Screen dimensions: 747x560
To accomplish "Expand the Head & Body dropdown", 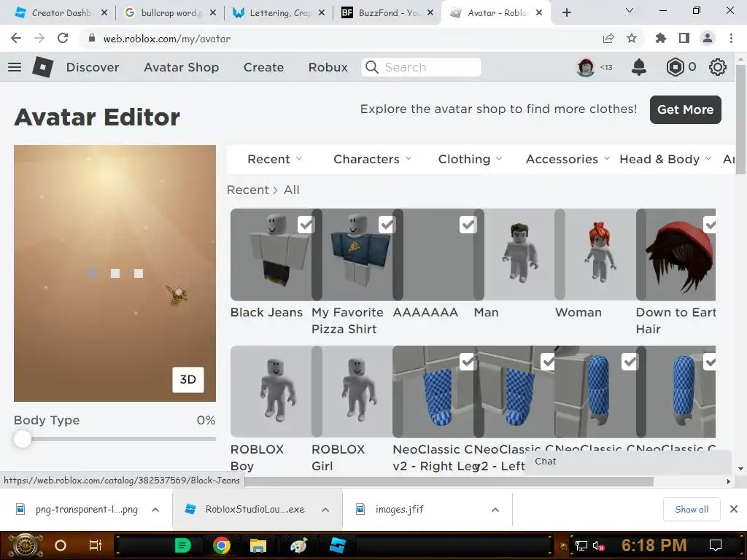I will [665, 159].
